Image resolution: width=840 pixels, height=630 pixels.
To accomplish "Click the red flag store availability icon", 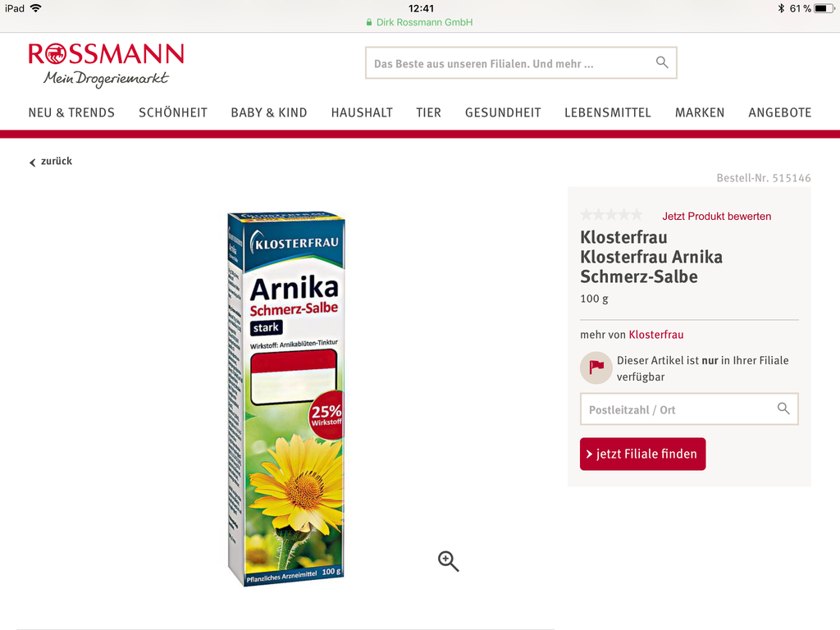I will tap(596, 367).
